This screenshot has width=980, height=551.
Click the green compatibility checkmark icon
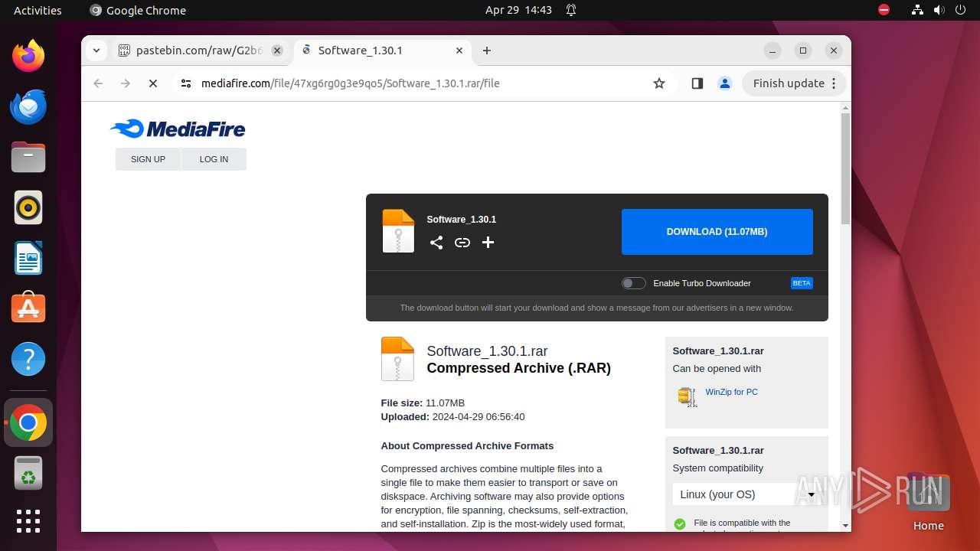679,524
